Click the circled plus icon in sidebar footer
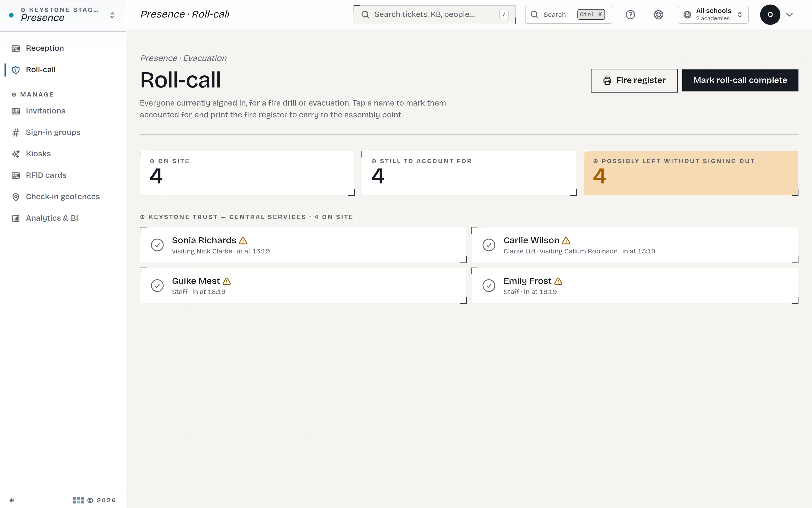812x508 pixels. point(12,500)
